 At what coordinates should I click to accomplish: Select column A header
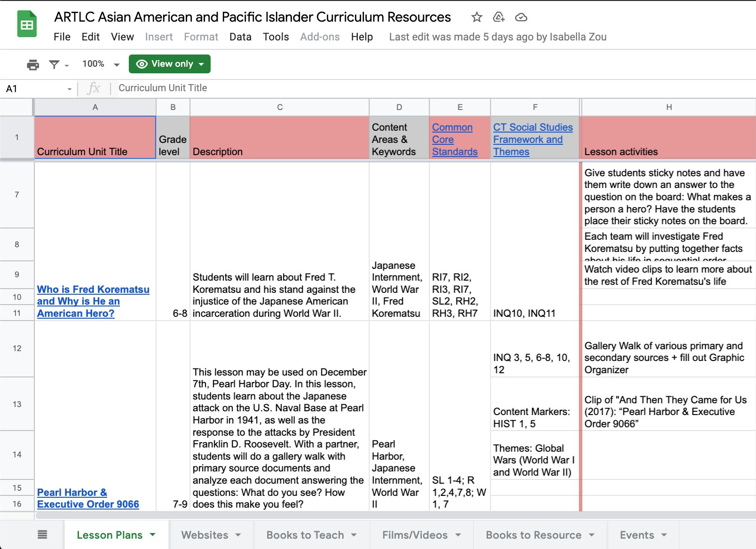pos(95,107)
